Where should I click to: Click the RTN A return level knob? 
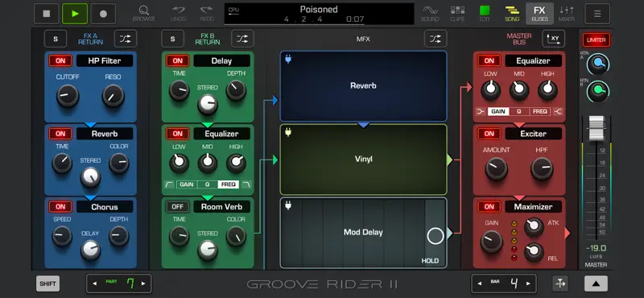coord(598,64)
